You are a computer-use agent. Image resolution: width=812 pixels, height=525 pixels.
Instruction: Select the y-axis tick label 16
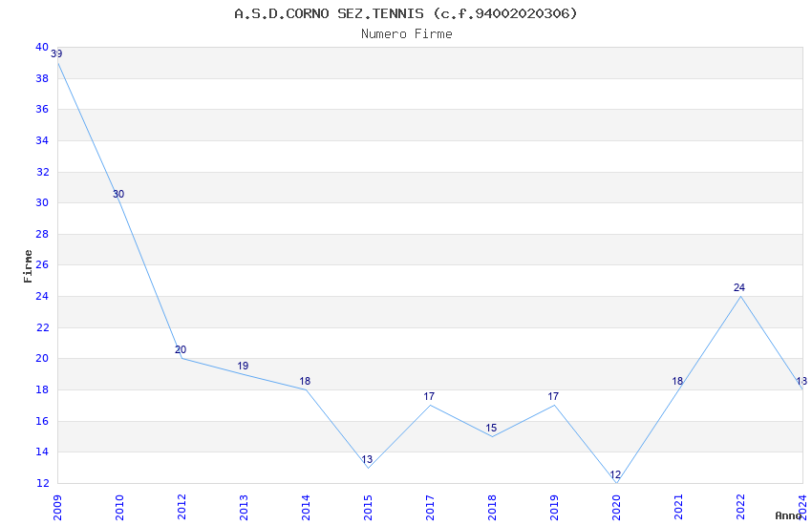point(42,422)
